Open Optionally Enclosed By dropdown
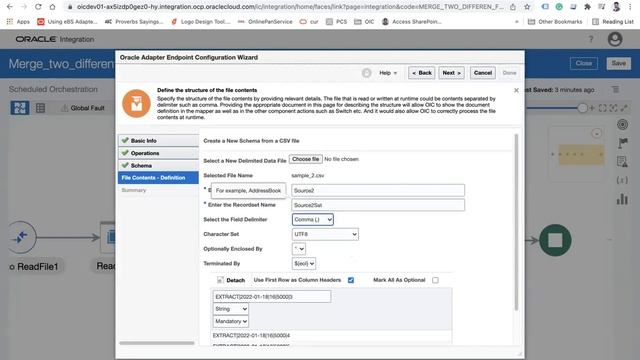 [299, 249]
